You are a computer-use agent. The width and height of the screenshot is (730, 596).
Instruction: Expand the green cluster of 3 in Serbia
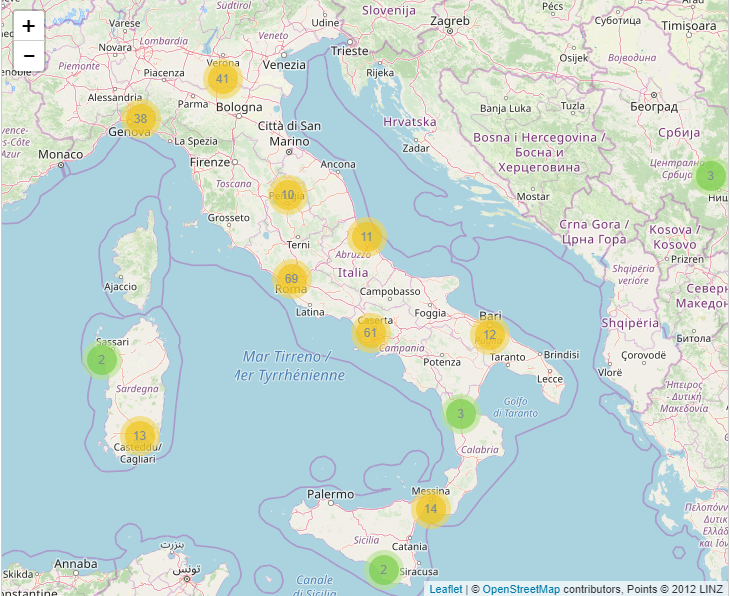tap(710, 176)
